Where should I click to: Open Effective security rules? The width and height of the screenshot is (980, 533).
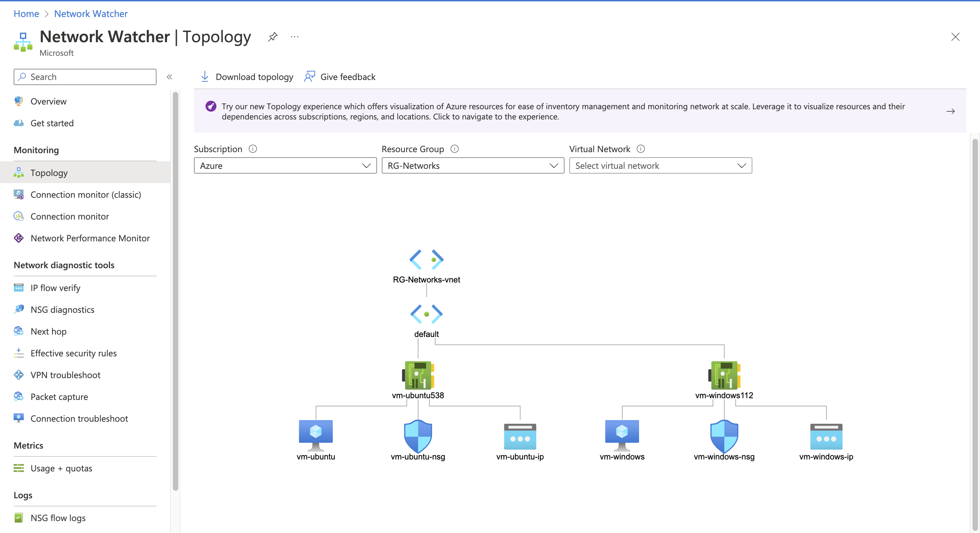[x=85, y=353]
